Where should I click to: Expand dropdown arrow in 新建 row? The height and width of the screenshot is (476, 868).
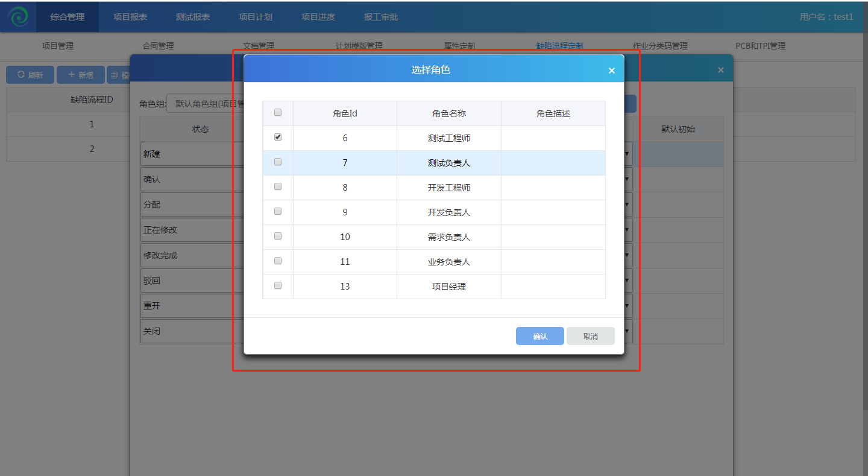click(x=627, y=154)
